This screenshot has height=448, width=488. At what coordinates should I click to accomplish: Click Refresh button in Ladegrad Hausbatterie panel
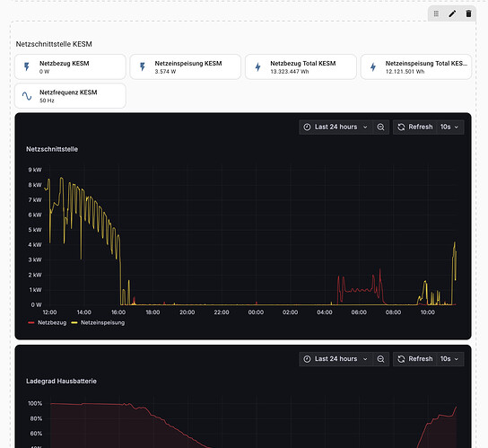(x=415, y=359)
